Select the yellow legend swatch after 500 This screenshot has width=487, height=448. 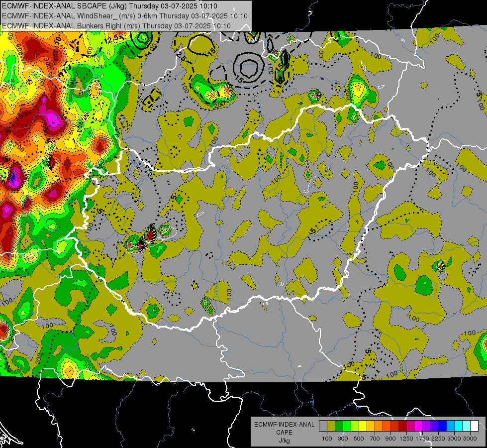[363, 426]
